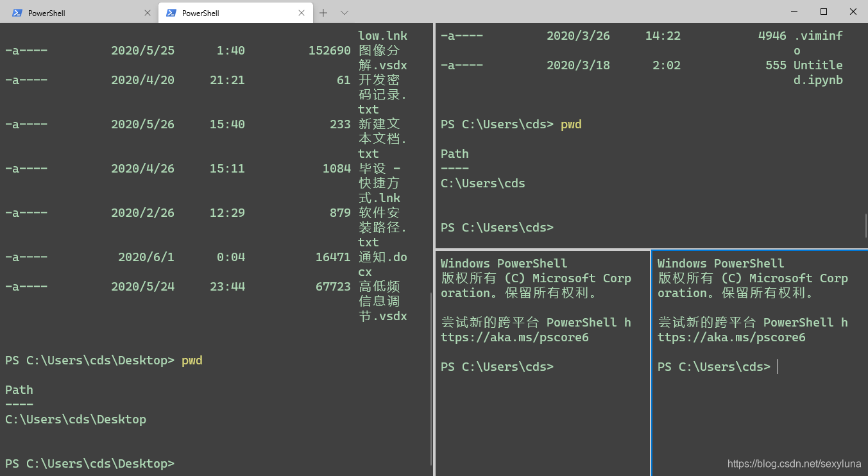The image size is (868, 476).
Task: Click file name 新建文本文档.txt
Action: point(383,139)
